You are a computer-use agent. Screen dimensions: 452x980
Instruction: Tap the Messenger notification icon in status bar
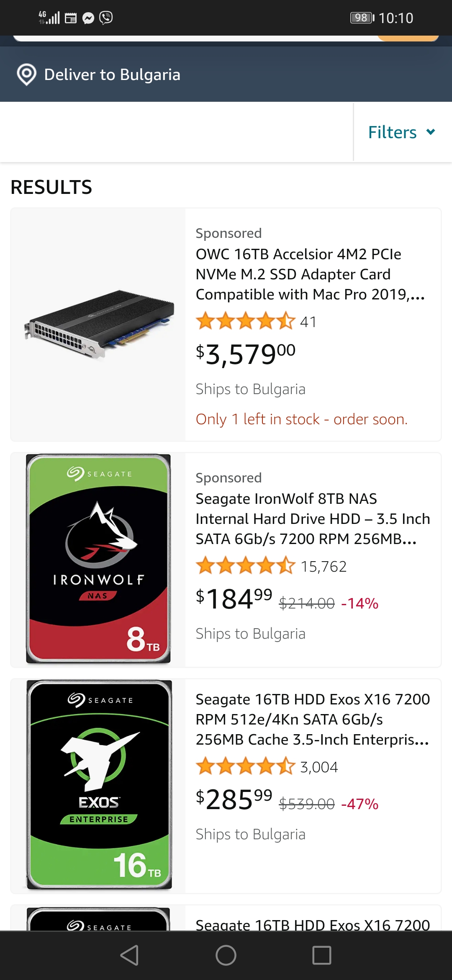point(88,18)
